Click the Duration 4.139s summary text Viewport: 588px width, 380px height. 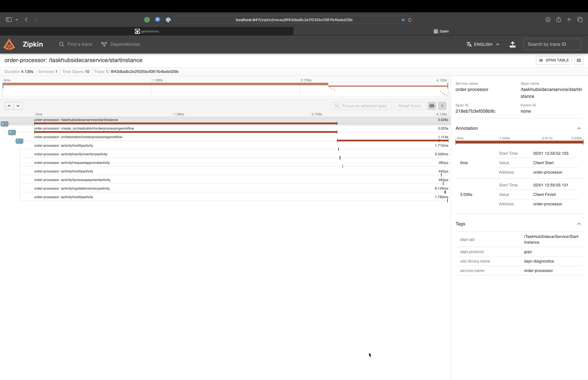(19, 72)
